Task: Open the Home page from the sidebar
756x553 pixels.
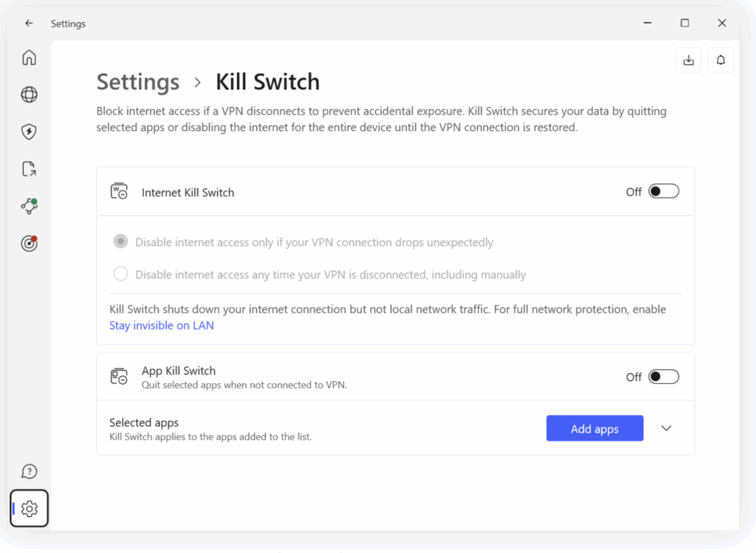Action: (x=29, y=58)
